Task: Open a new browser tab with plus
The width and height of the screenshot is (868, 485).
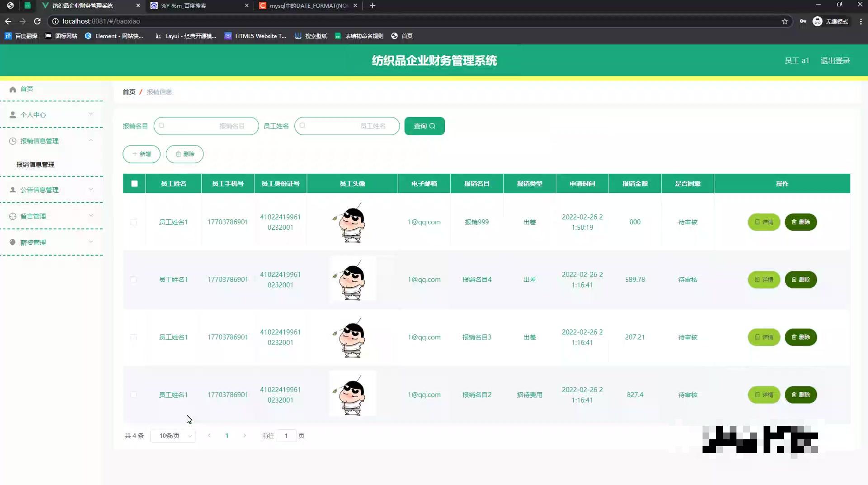Action: (x=373, y=5)
